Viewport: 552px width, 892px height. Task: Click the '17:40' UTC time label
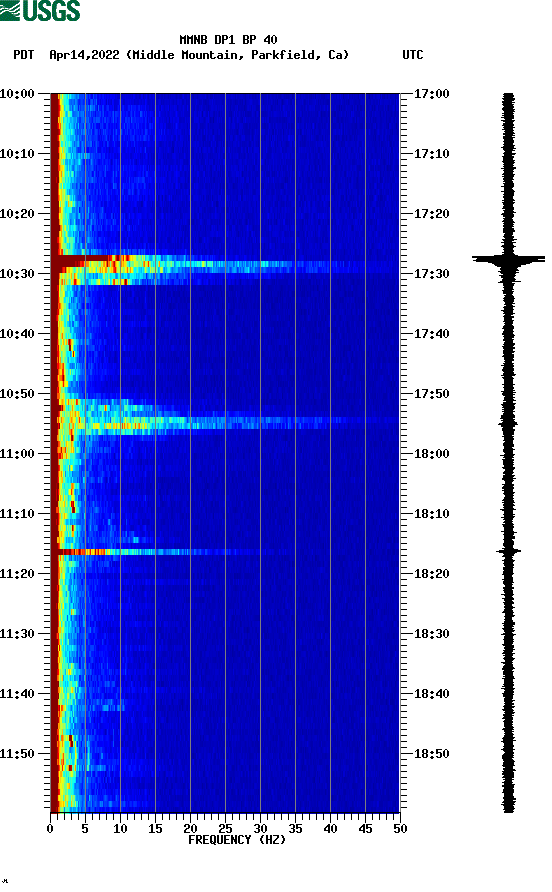[x=431, y=334]
